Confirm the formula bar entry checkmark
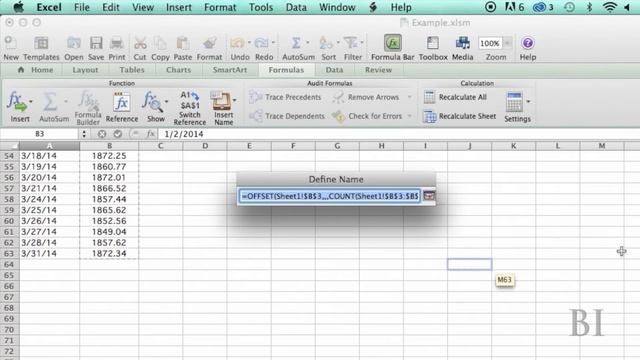The width and height of the screenshot is (640, 360). pos(118,134)
